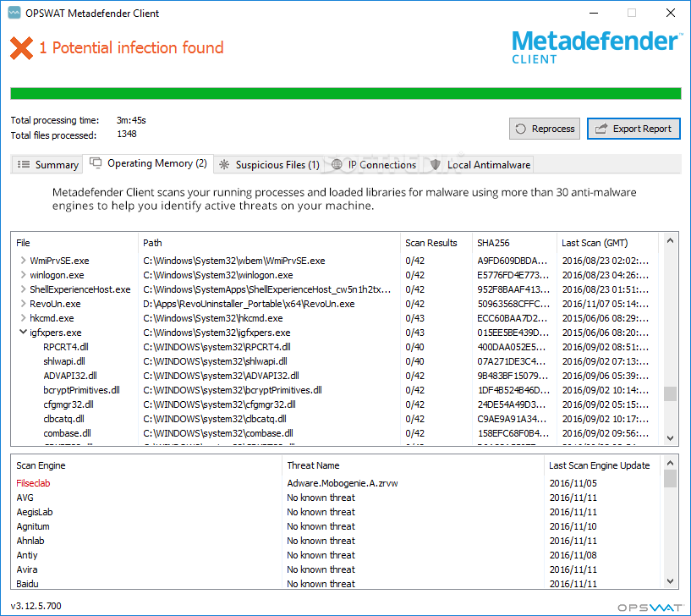This screenshot has width=691, height=616.
Task: Click the SHA256 value A9FD609DBDA...
Action: tap(512, 261)
